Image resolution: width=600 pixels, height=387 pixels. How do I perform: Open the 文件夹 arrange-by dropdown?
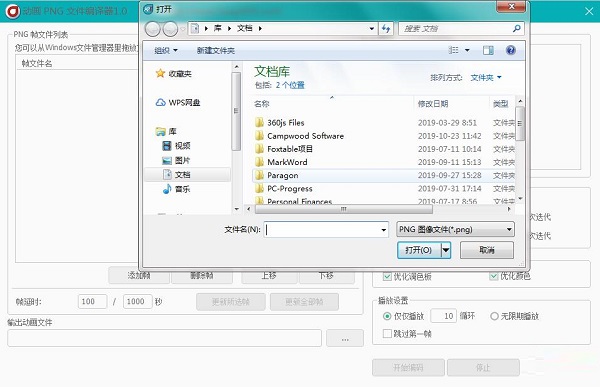click(x=486, y=78)
